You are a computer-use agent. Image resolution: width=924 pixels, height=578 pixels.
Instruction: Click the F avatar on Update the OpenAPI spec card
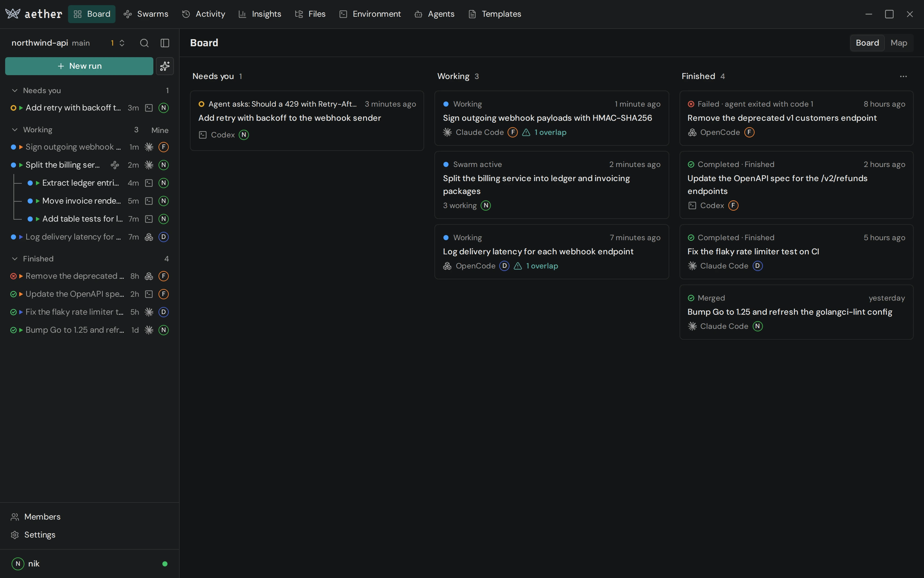coord(733,206)
